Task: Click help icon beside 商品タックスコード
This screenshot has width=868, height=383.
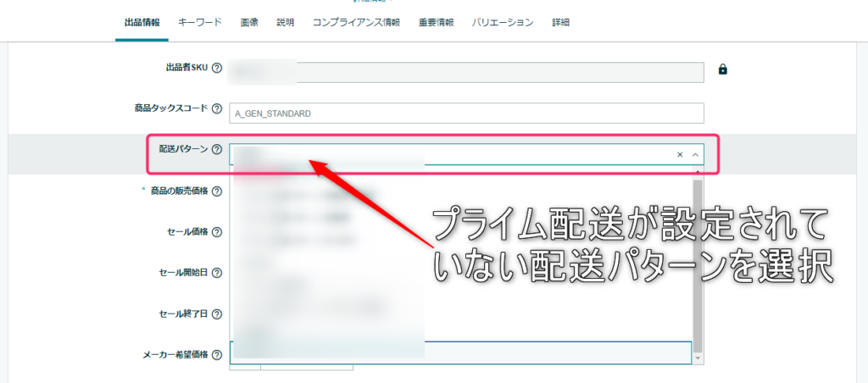Action: tap(217, 109)
